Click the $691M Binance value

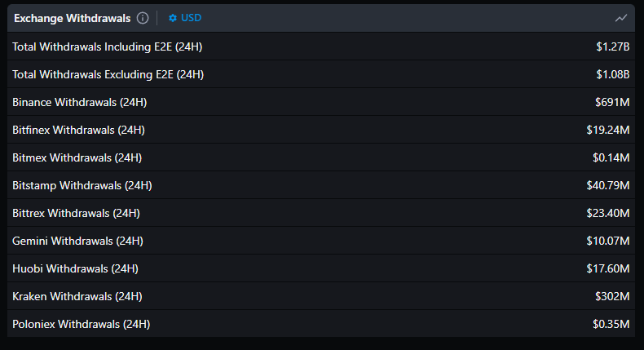[612, 102]
